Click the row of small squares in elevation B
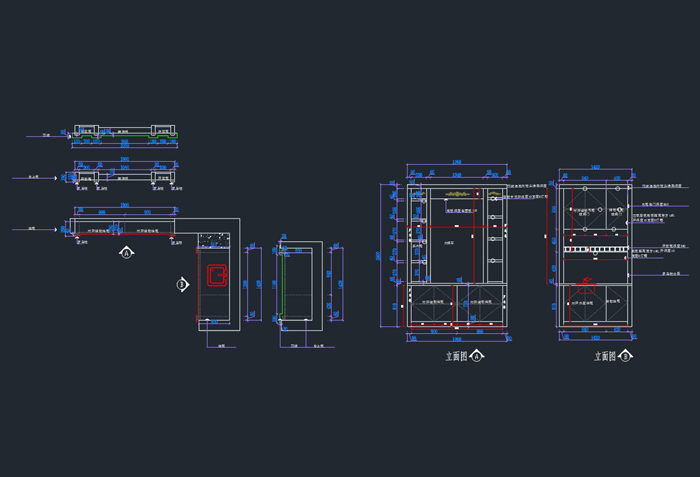The height and width of the screenshot is (477, 700). tap(594, 248)
